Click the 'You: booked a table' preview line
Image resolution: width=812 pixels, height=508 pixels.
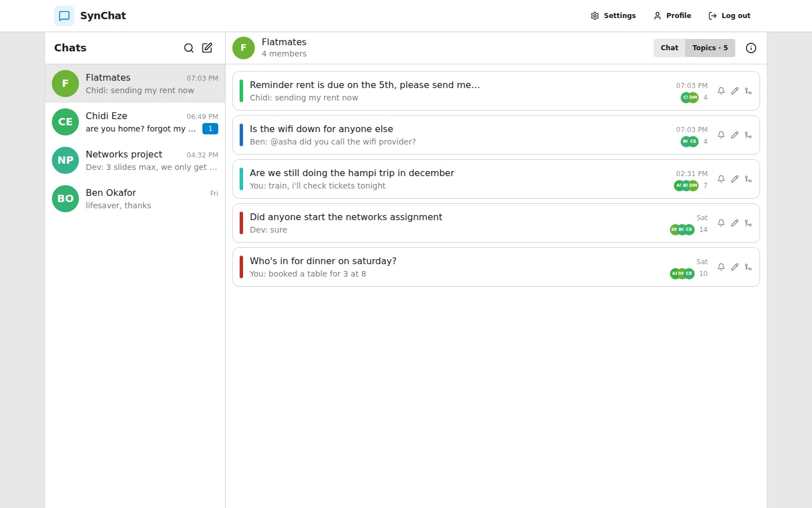308,274
